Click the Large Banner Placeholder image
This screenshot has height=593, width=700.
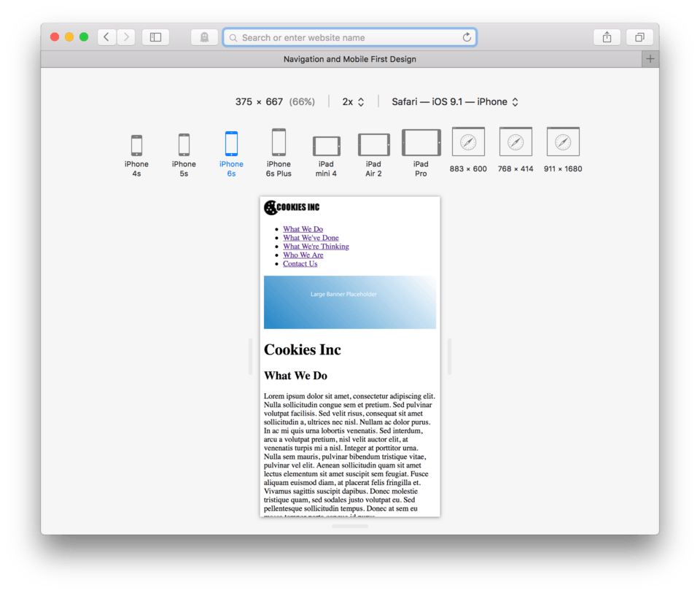350,302
